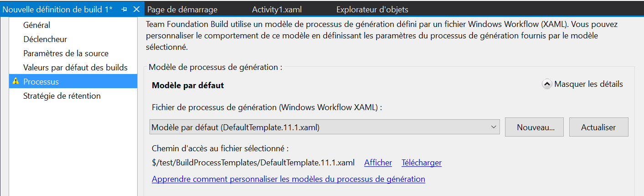This screenshot has width=644, height=196.
Task: Open the Apprendre comment personnaliser les modèles link
Action: [x=289, y=179]
